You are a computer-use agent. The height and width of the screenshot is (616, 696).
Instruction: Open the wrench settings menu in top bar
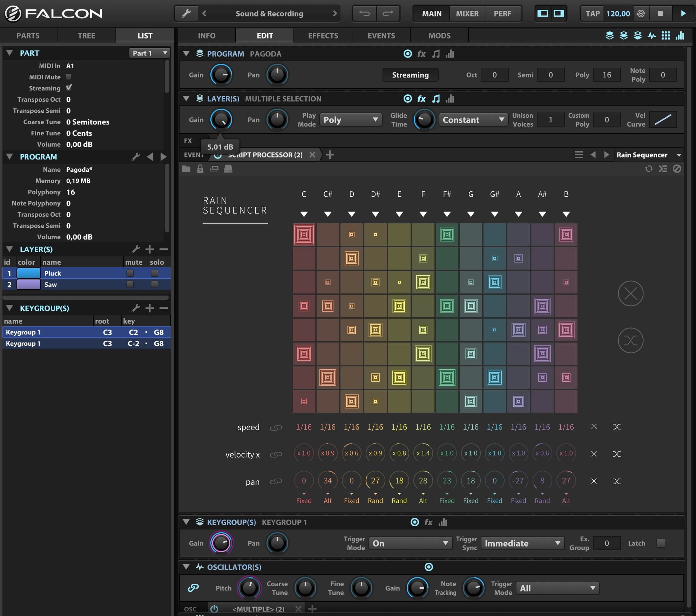[186, 14]
